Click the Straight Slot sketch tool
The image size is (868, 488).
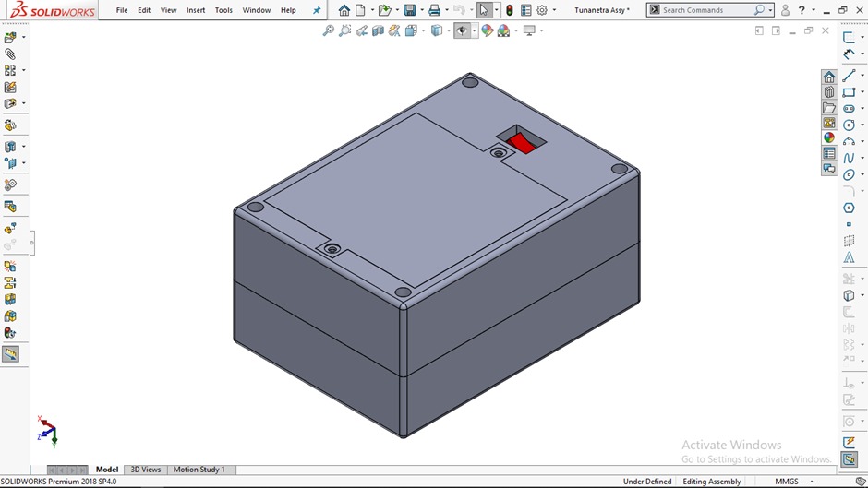pyautogui.click(x=849, y=109)
